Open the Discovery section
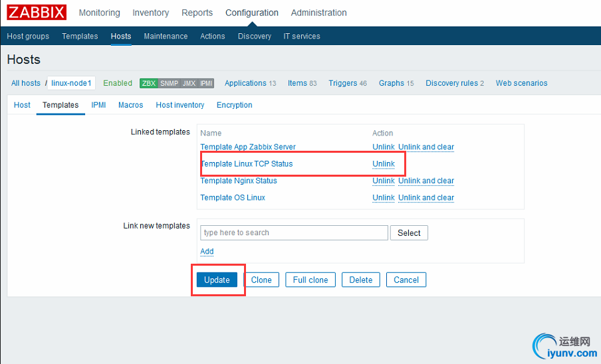601x364 pixels. coord(255,36)
